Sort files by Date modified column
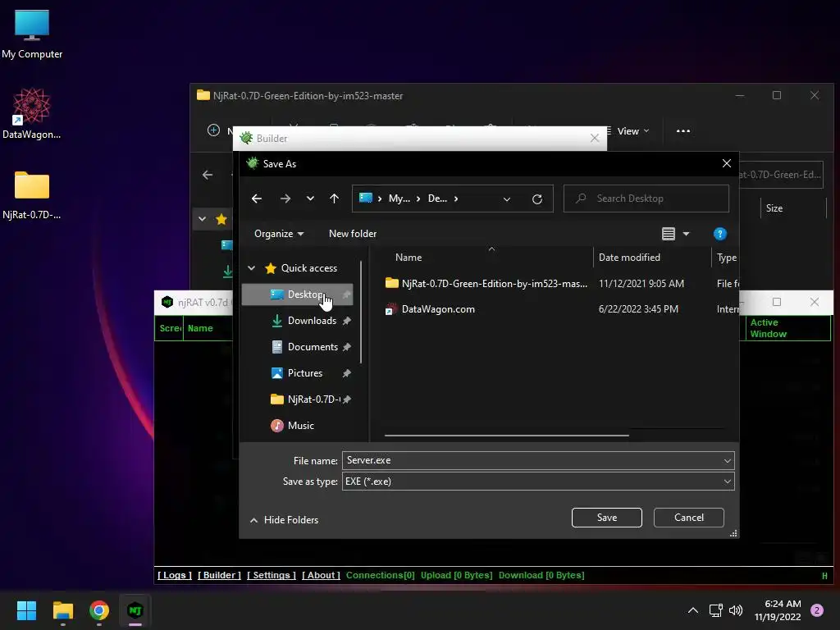The width and height of the screenshot is (840, 630). click(x=629, y=258)
